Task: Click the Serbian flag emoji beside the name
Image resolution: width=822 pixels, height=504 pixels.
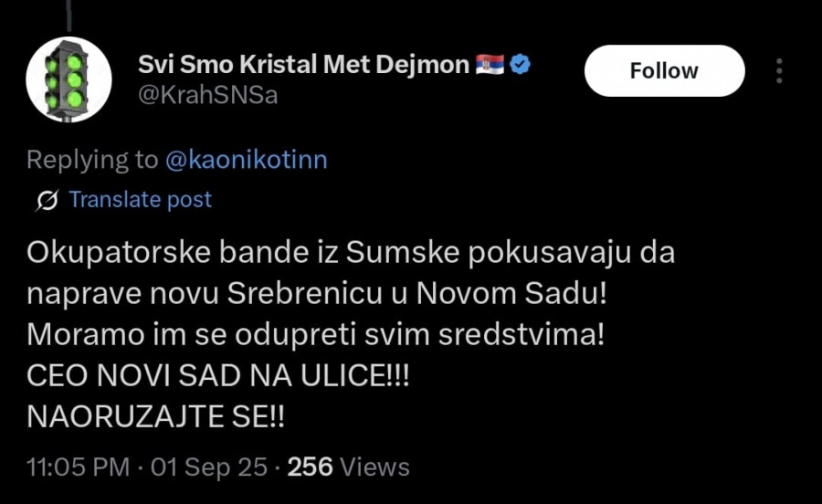Action: 490,65
